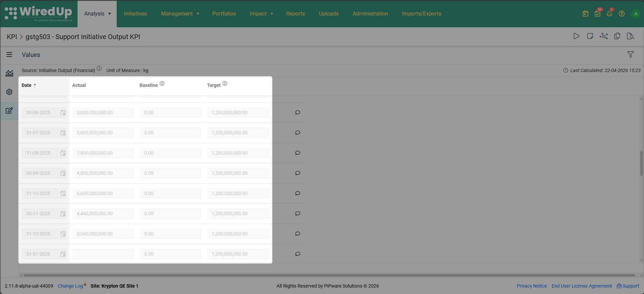Select the edit values sidebar icon

click(x=9, y=110)
